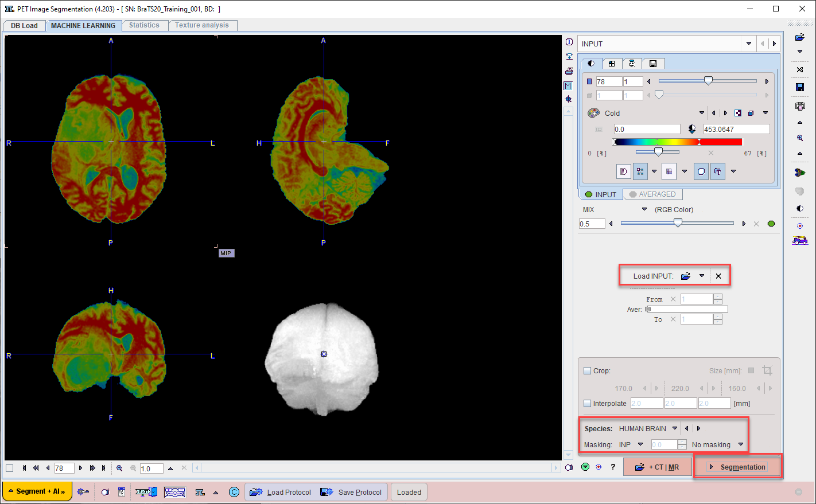816x504 pixels.
Task: Open the No masking dropdown
Action: tap(741, 444)
